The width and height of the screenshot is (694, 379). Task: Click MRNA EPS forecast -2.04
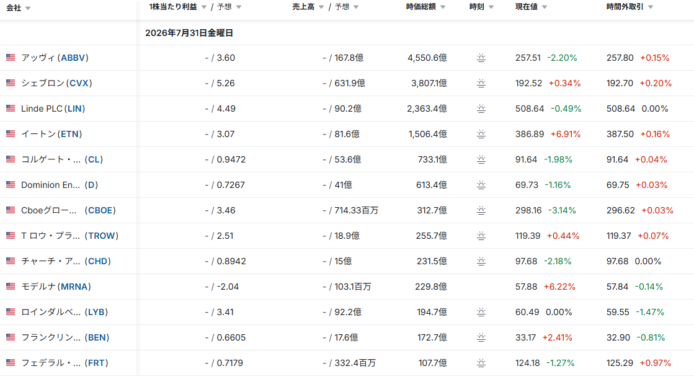pyautogui.click(x=227, y=286)
